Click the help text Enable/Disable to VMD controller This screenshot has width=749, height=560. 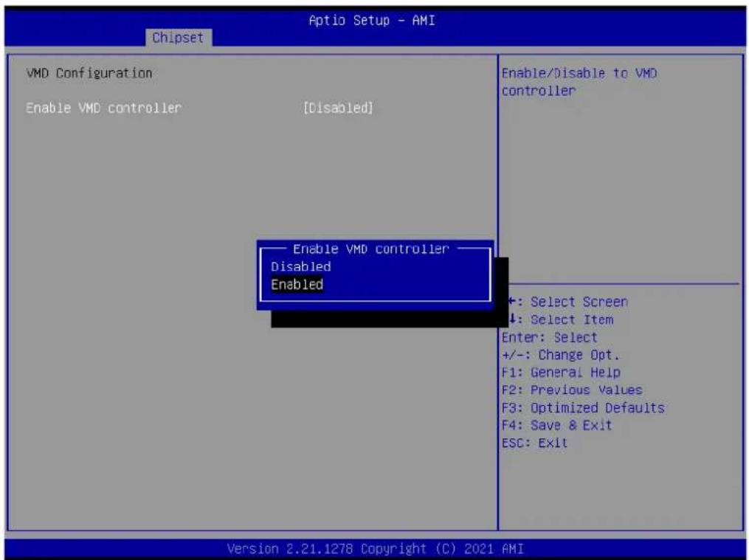(579, 82)
